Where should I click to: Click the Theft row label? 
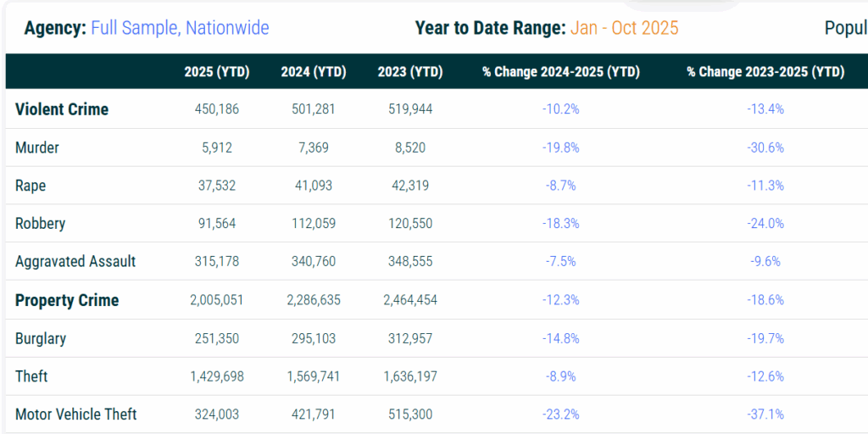click(31, 376)
